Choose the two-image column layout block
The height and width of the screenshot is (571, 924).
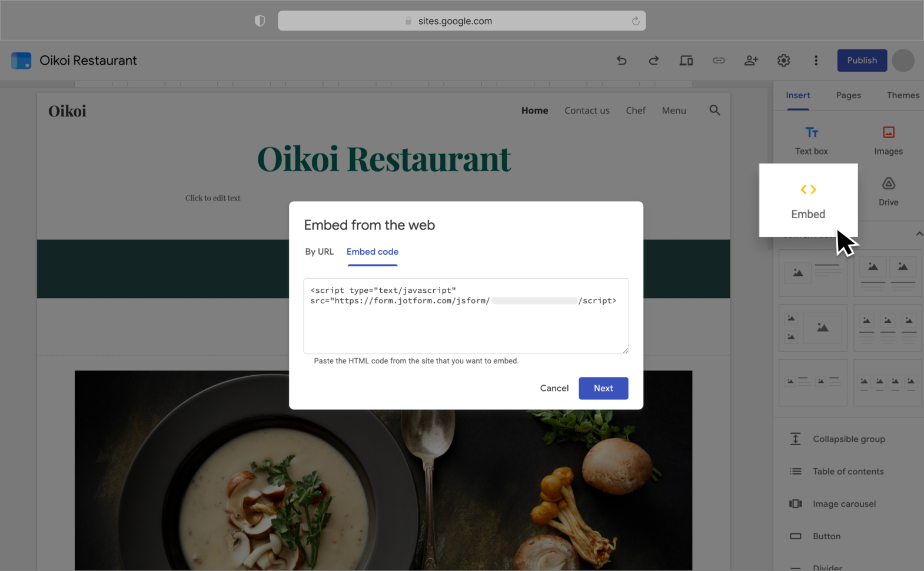point(888,273)
